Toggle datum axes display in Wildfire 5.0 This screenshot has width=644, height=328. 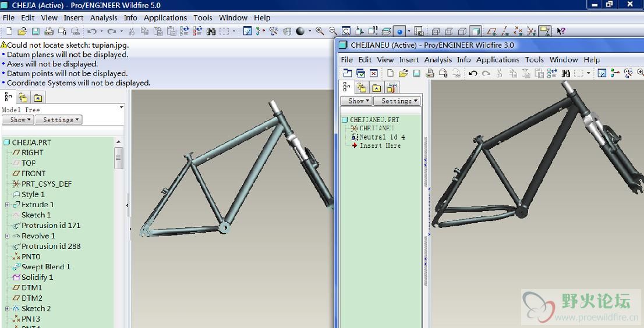tap(505, 31)
